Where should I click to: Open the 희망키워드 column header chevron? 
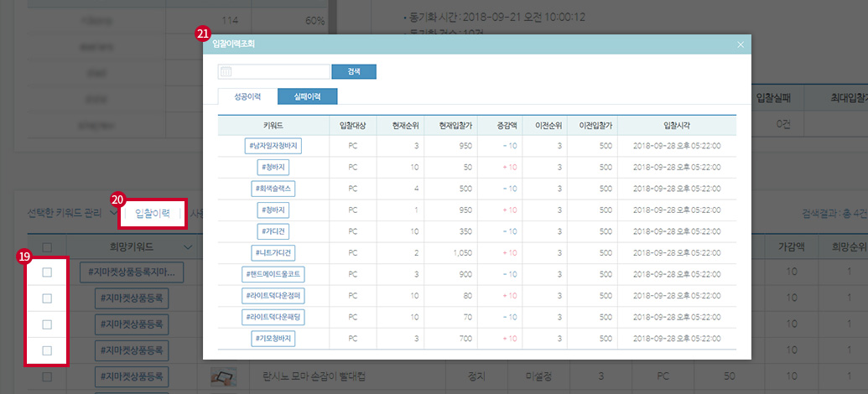[x=188, y=246]
